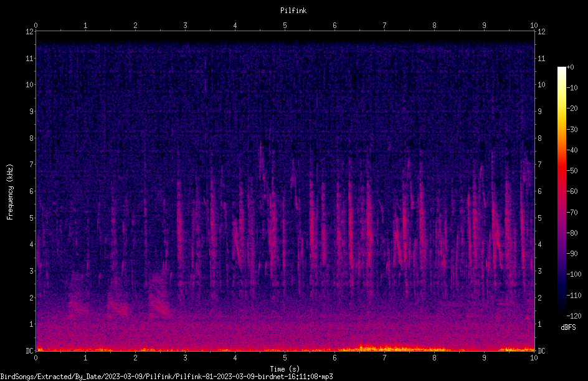Click the file path text at the bottom
588x381 pixels.
tap(166, 377)
